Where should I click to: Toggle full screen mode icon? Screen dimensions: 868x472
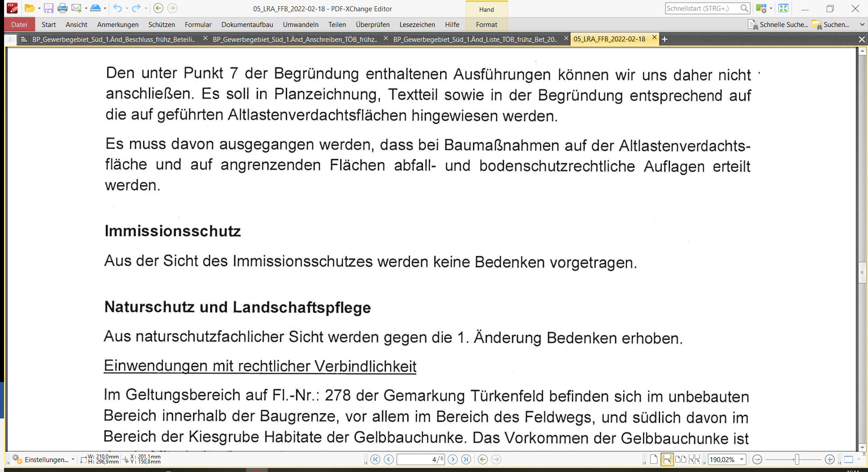click(783, 8)
